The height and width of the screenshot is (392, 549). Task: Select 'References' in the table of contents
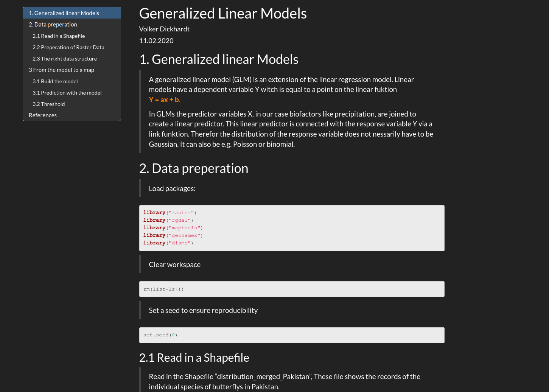point(43,115)
